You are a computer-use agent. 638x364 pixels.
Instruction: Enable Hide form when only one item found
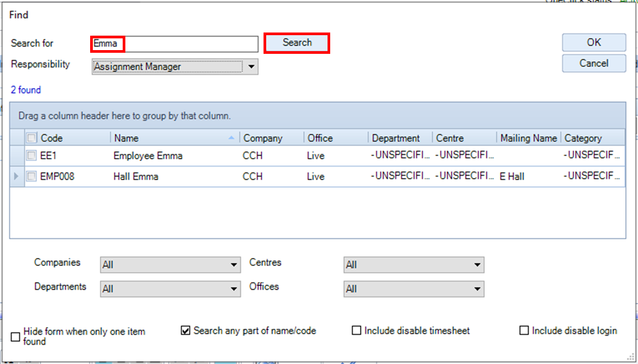point(15,337)
